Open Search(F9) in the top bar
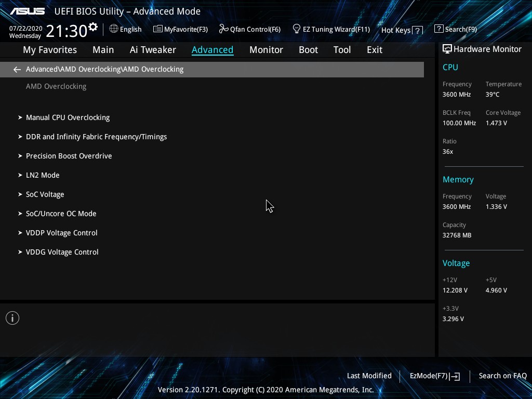This screenshot has width=532, height=399. click(455, 29)
